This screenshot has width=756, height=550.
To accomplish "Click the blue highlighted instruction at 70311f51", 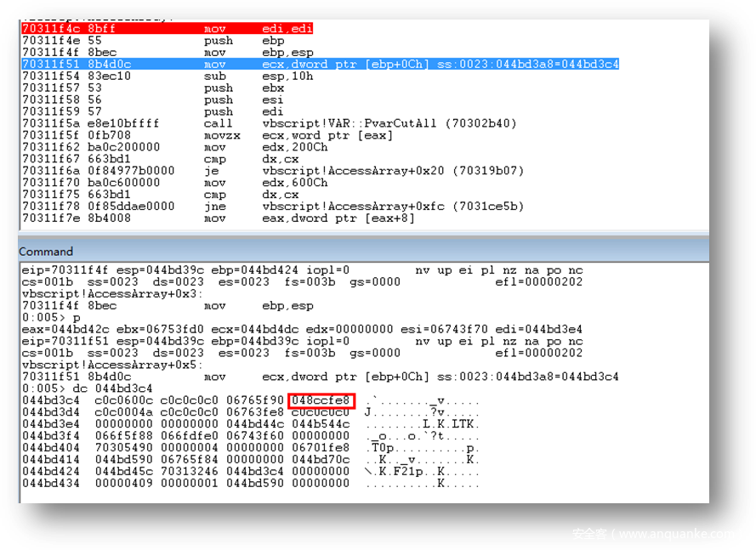I will pyautogui.click(x=320, y=65).
